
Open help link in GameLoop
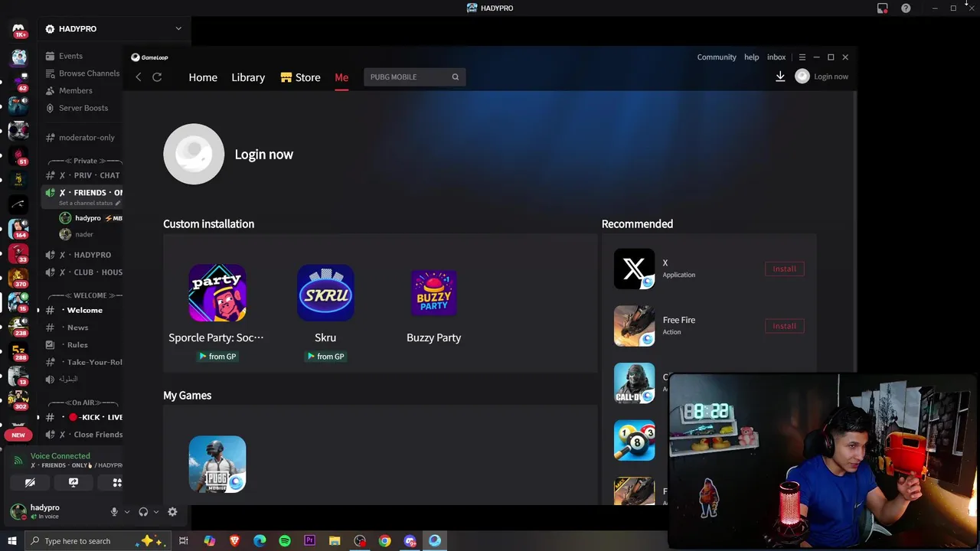752,57
